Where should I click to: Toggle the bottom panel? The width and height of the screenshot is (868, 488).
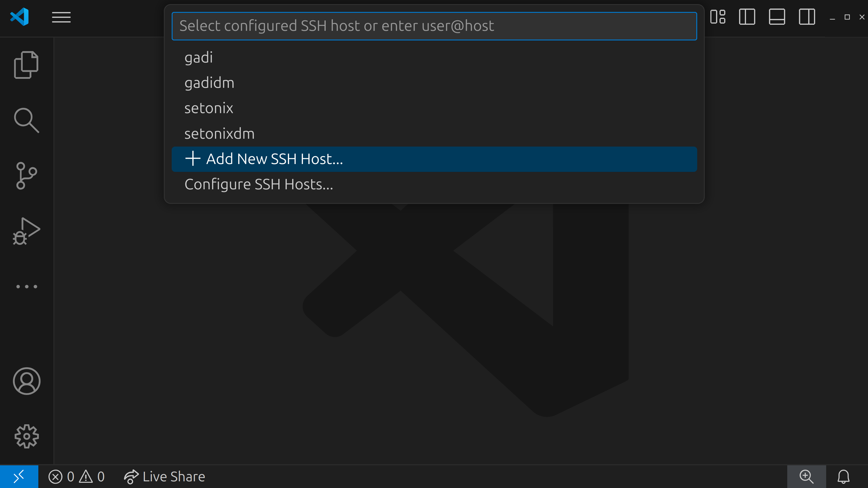(x=777, y=17)
